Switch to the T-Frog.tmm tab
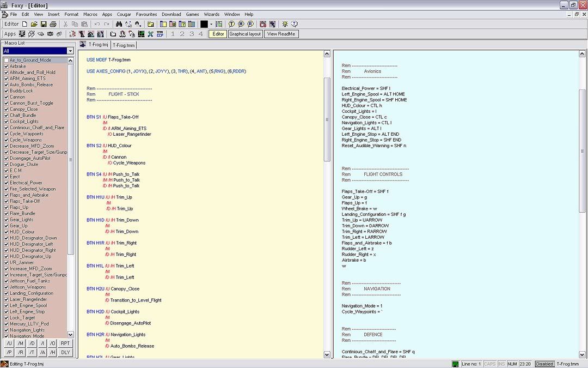The width and height of the screenshot is (588, 368). [x=124, y=45]
